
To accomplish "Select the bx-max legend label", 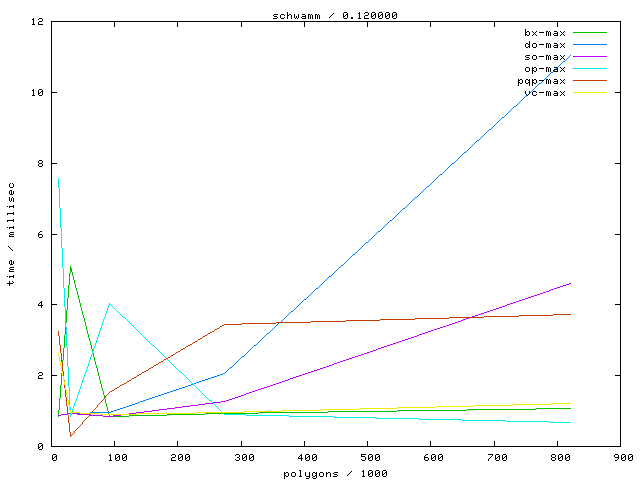I will (545, 33).
